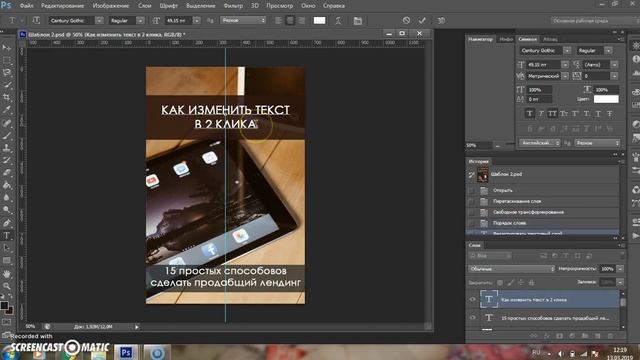The width and height of the screenshot is (640, 360).
Task: Align text left in options bar
Action: tap(278, 20)
